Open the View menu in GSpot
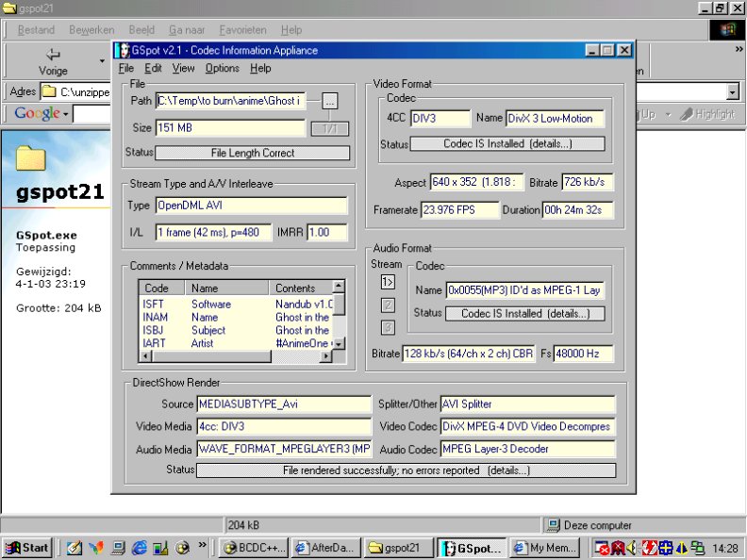This screenshot has width=747, height=560. [183, 68]
